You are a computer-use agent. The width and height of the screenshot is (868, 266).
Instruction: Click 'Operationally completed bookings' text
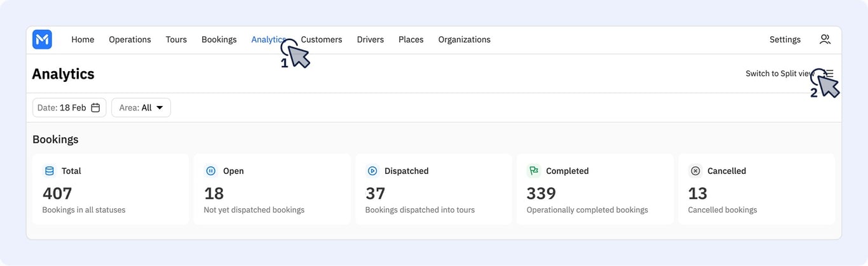[587, 210]
